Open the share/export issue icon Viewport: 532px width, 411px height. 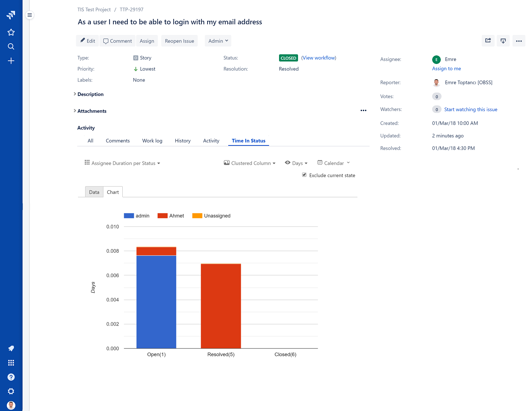pos(488,40)
